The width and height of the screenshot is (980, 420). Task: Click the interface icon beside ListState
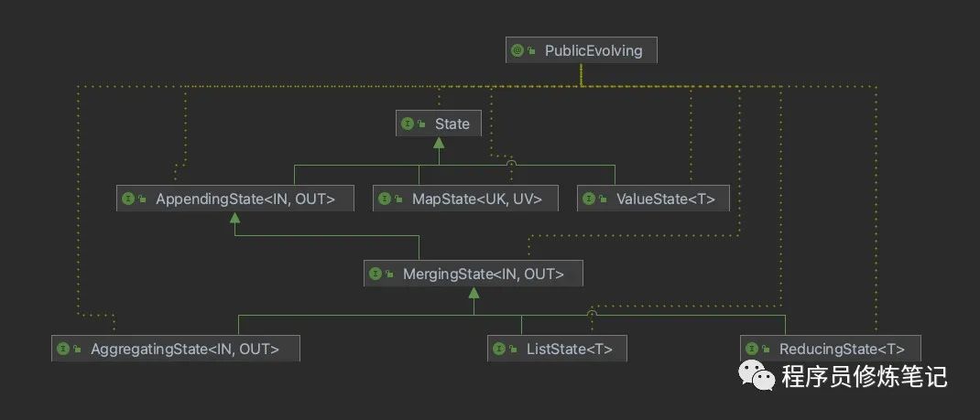(499, 349)
